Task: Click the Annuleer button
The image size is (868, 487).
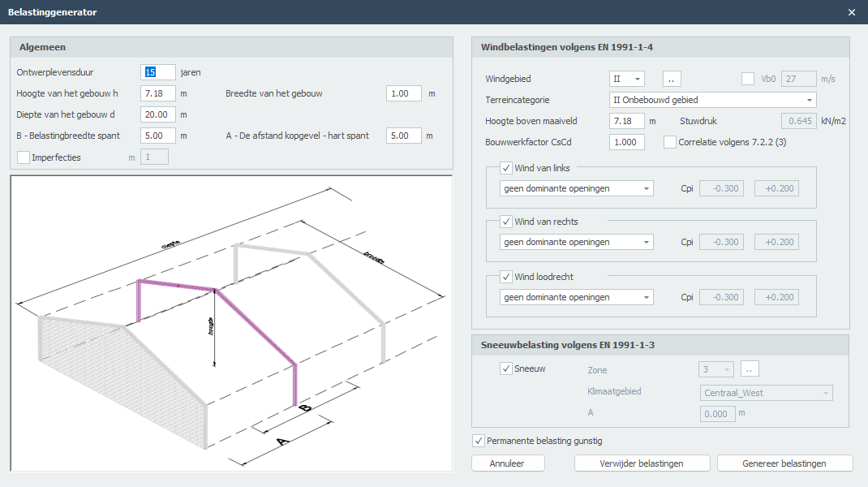Action: click(x=507, y=463)
